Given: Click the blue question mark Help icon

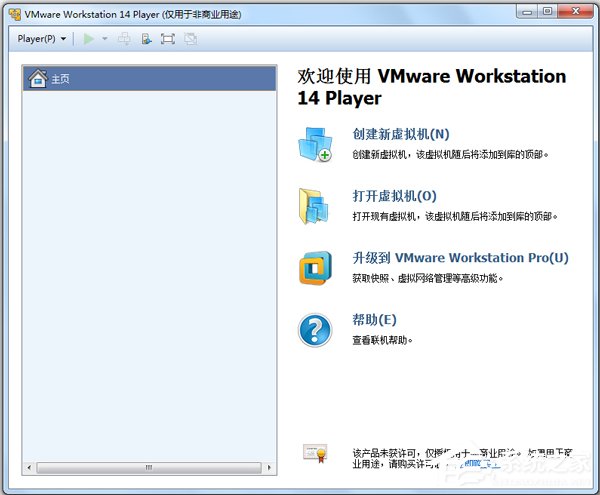Looking at the screenshot, I should tap(314, 329).
